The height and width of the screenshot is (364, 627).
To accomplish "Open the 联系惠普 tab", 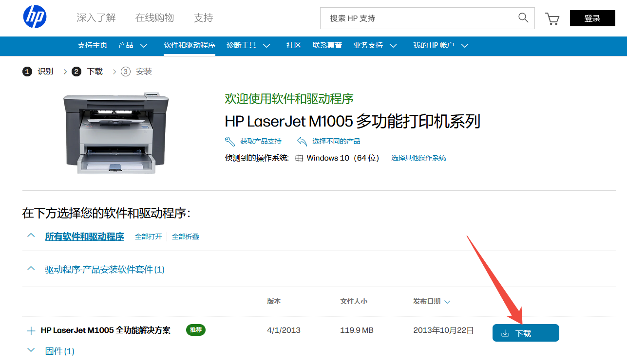I will (327, 45).
